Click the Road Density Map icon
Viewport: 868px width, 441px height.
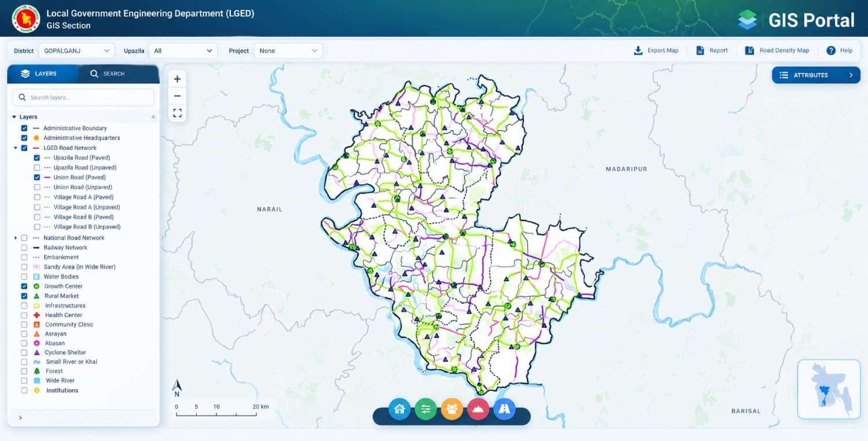click(x=749, y=50)
